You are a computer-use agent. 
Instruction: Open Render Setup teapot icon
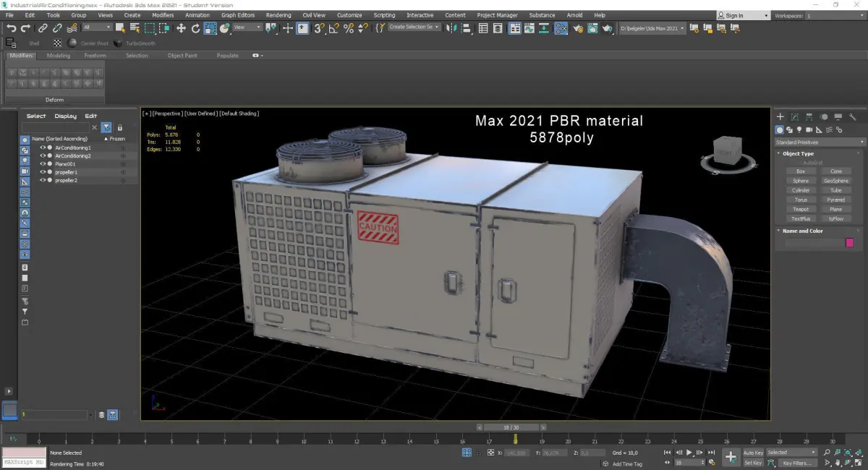click(578, 28)
